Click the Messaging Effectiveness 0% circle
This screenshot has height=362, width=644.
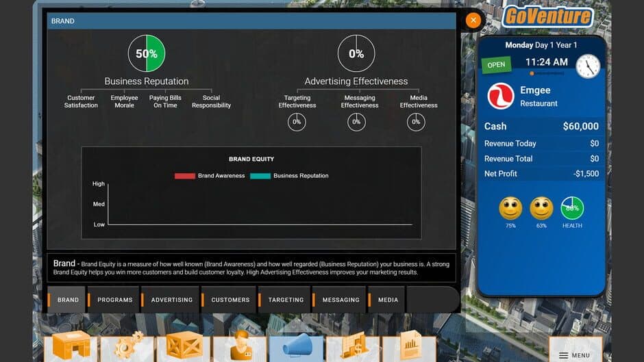point(356,122)
